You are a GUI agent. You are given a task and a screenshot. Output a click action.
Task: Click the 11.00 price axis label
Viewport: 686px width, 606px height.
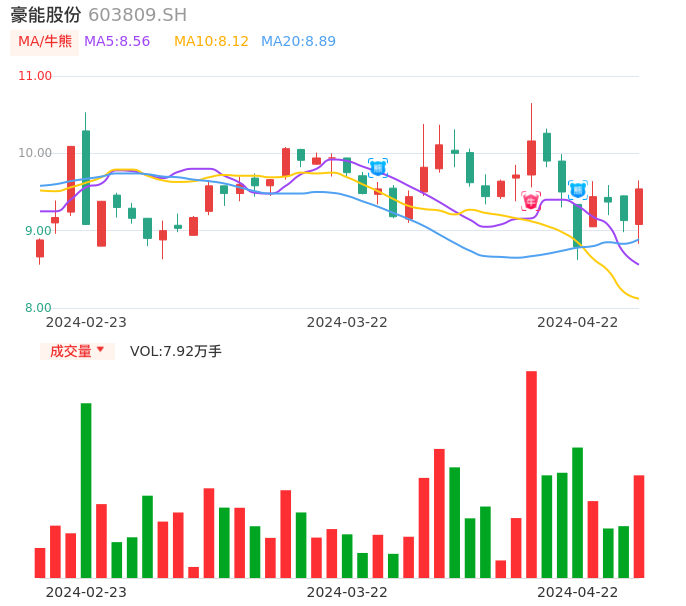[36, 76]
